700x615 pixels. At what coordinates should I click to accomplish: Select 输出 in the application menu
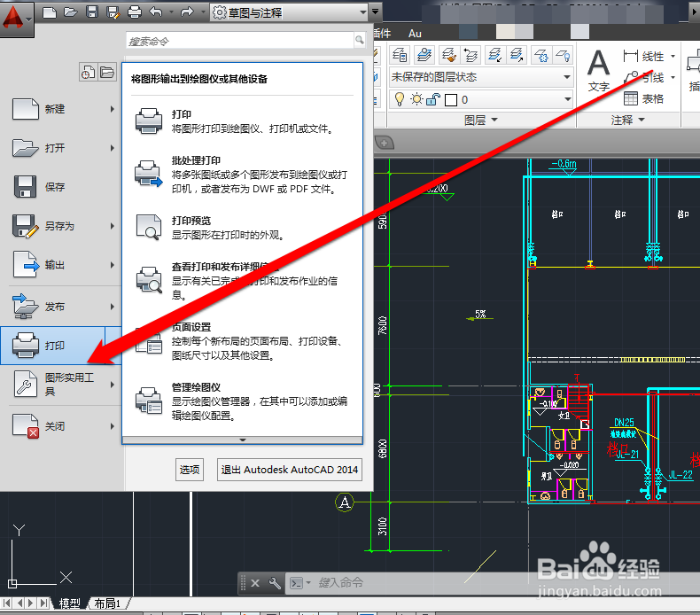[61, 265]
